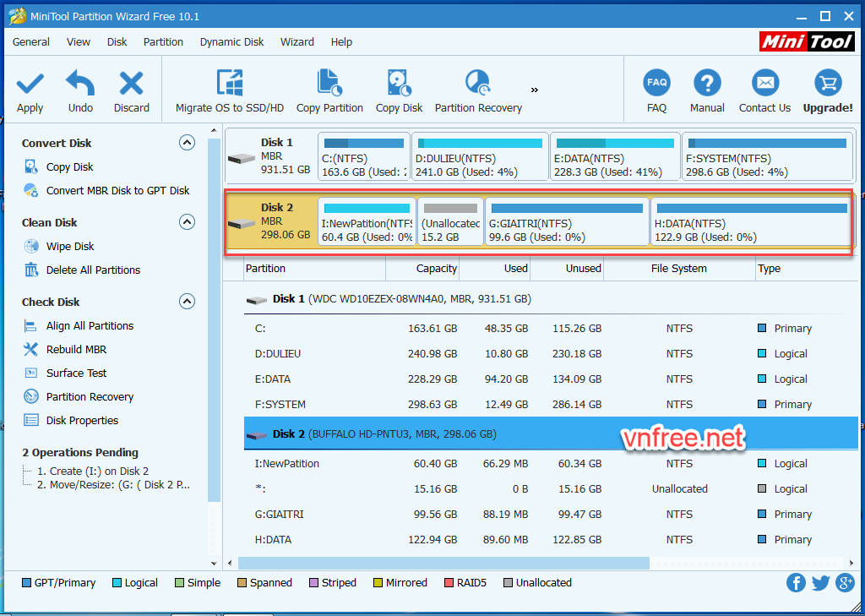Viewport: 865px width, 616px height.
Task: Click the Discard X icon
Action: click(x=131, y=84)
